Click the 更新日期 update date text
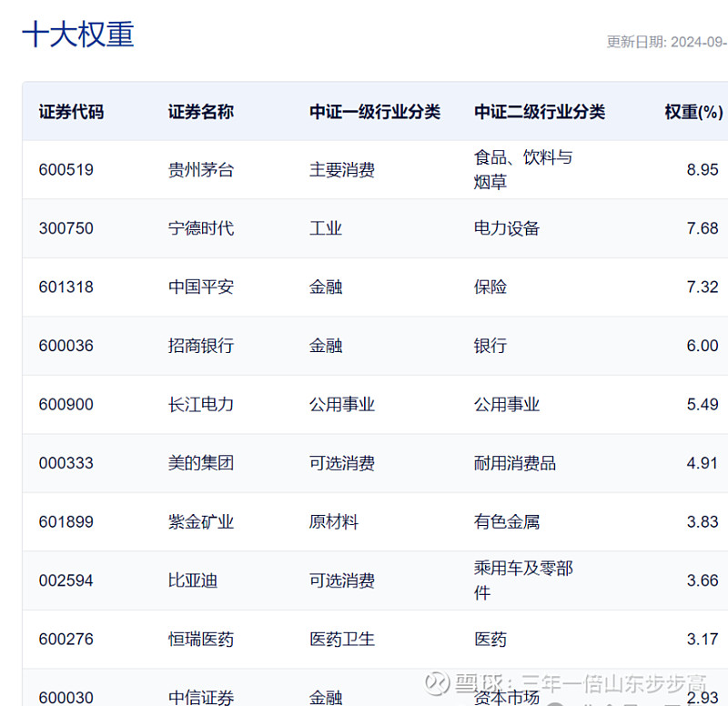This screenshot has height=706, width=728. pos(667,42)
